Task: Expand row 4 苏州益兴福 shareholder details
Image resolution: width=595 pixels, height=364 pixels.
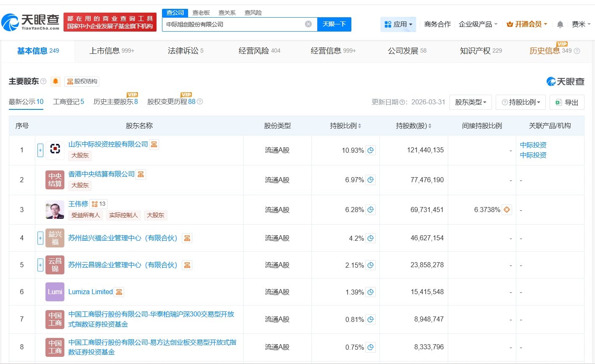Action: [40, 238]
